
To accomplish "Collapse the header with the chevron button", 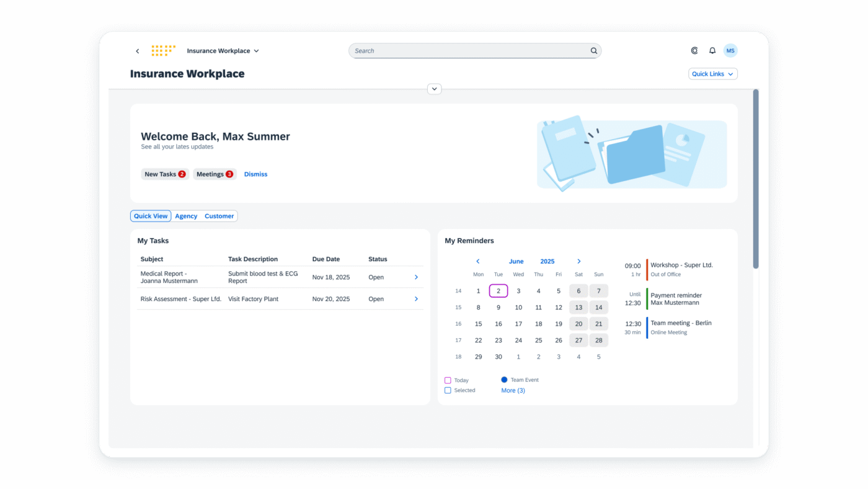I will (435, 89).
